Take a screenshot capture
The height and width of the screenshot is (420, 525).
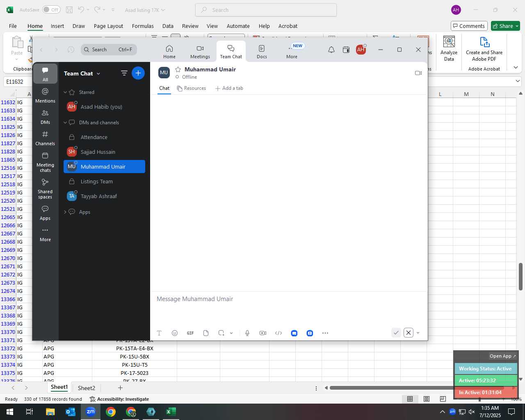coord(221,333)
